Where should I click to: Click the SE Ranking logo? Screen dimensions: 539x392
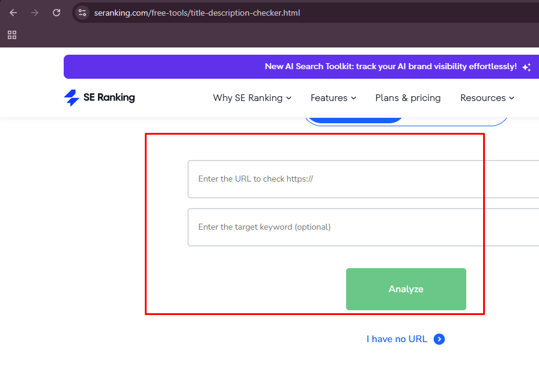pyautogui.click(x=100, y=97)
